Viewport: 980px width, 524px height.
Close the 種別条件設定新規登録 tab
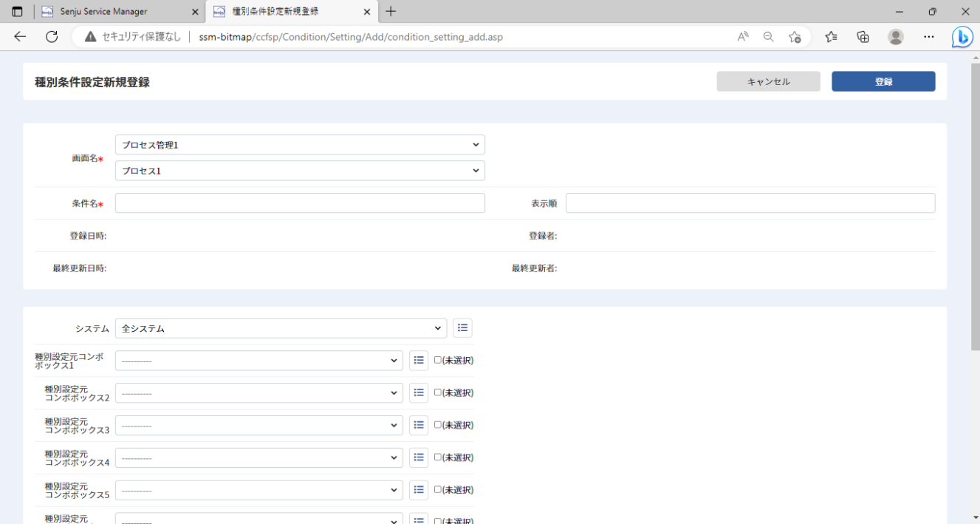367,12
